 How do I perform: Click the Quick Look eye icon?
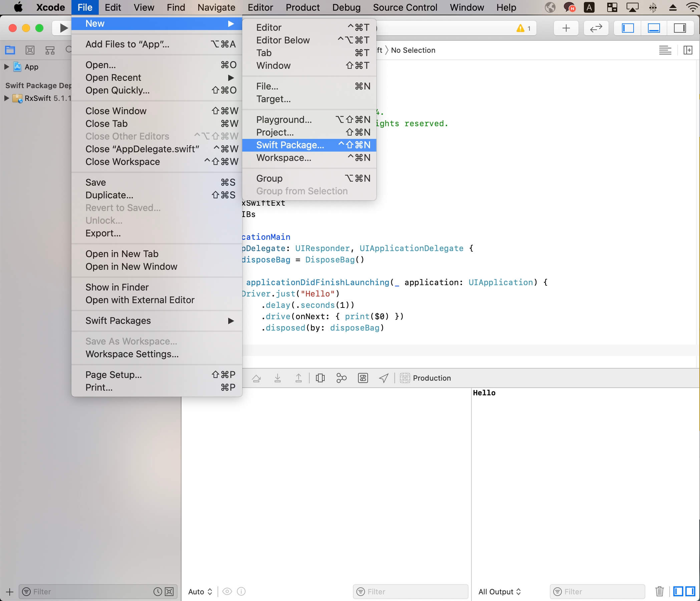pos(227,591)
